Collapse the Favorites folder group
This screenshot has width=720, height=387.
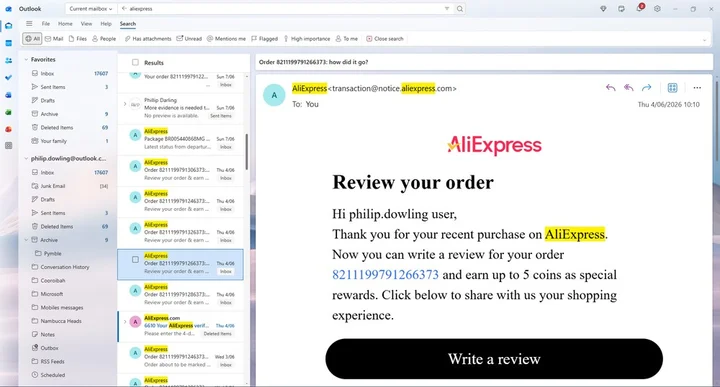(26, 60)
